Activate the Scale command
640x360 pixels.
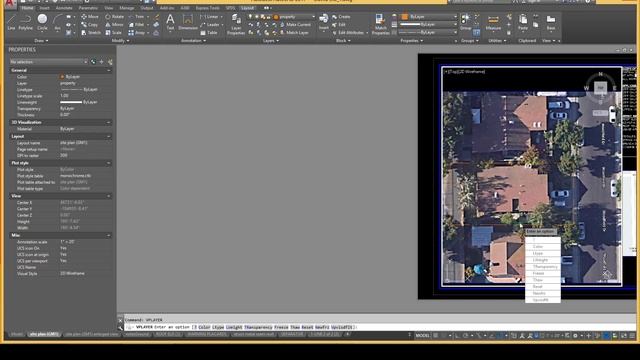pos(113,32)
